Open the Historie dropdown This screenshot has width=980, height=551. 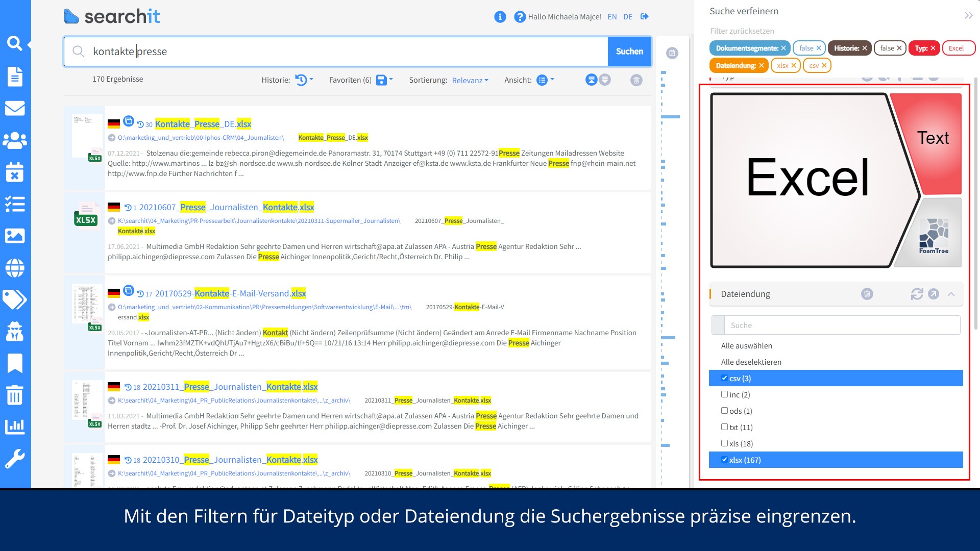point(305,80)
